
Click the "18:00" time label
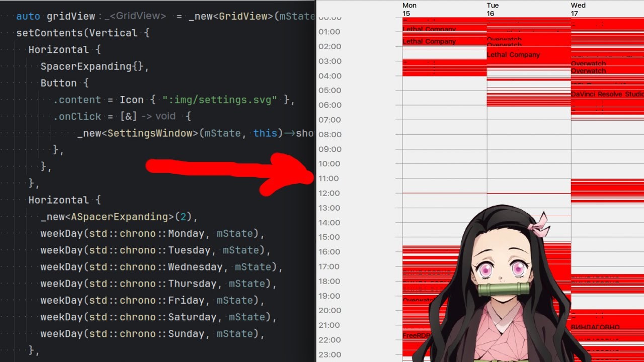[x=329, y=281]
